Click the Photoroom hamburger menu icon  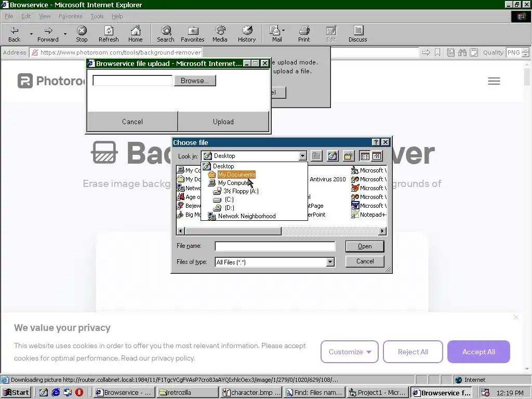point(494,81)
